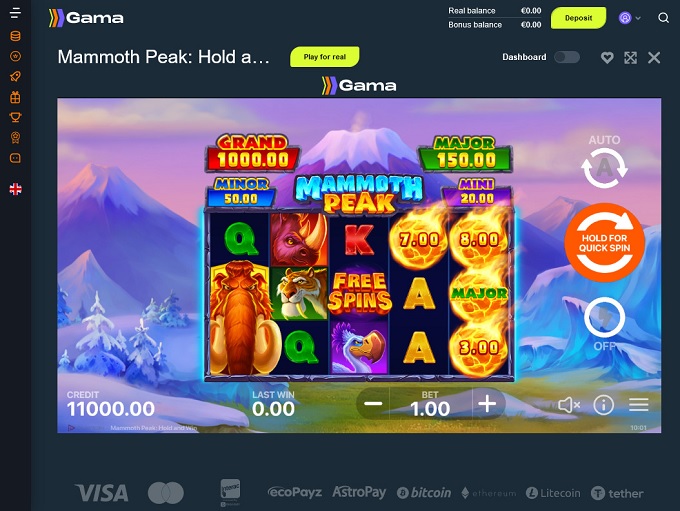Unmute the game sound speaker

click(569, 405)
